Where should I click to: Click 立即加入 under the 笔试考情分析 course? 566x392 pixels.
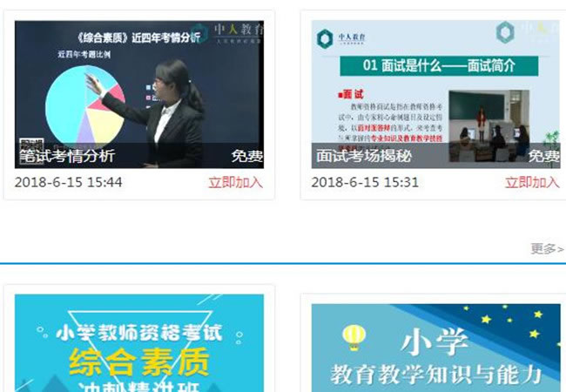[x=236, y=182]
